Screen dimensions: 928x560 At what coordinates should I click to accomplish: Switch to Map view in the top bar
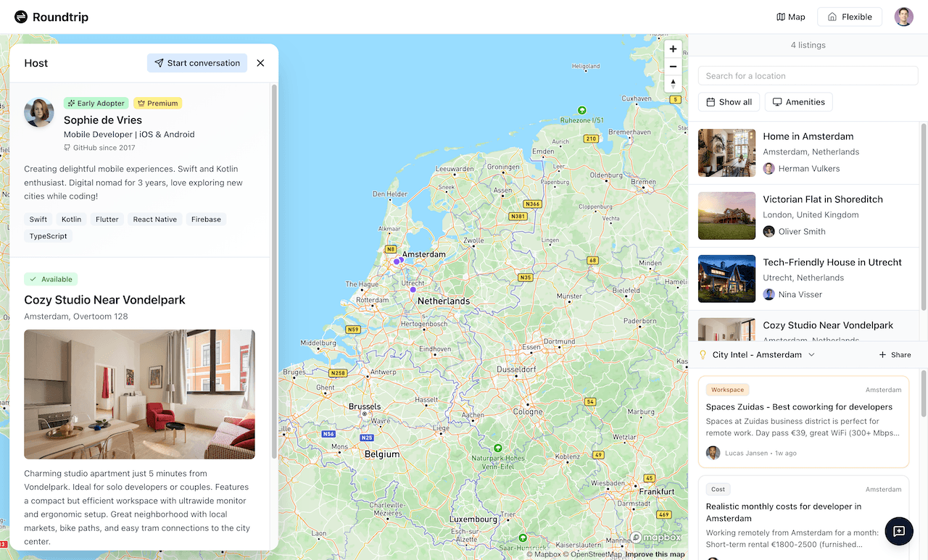[x=790, y=16]
